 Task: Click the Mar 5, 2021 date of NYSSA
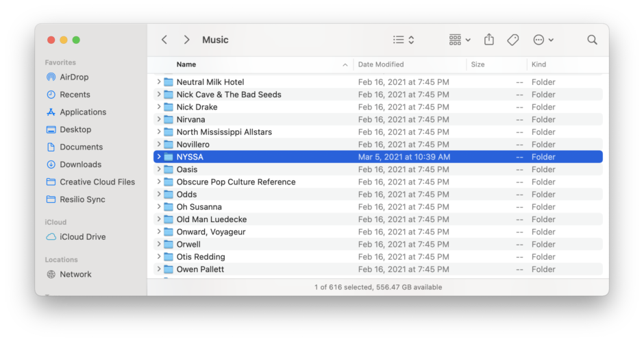pyautogui.click(x=404, y=157)
